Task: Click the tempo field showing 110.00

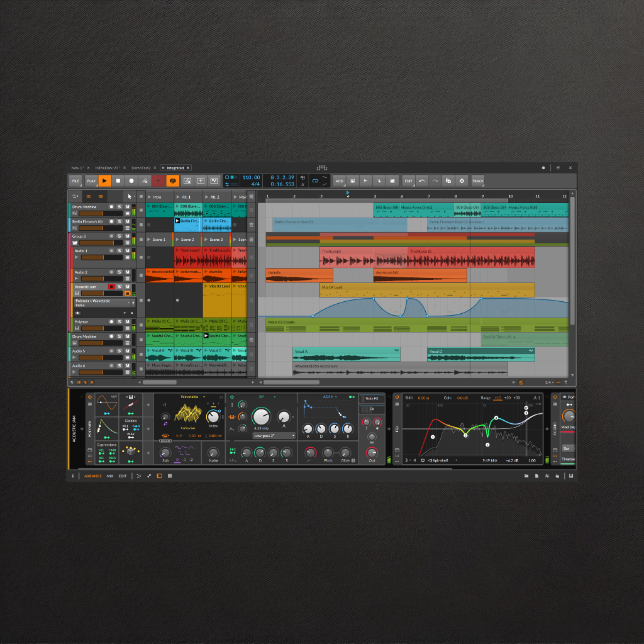Action: pyautogui.click(x=251, y=178)
